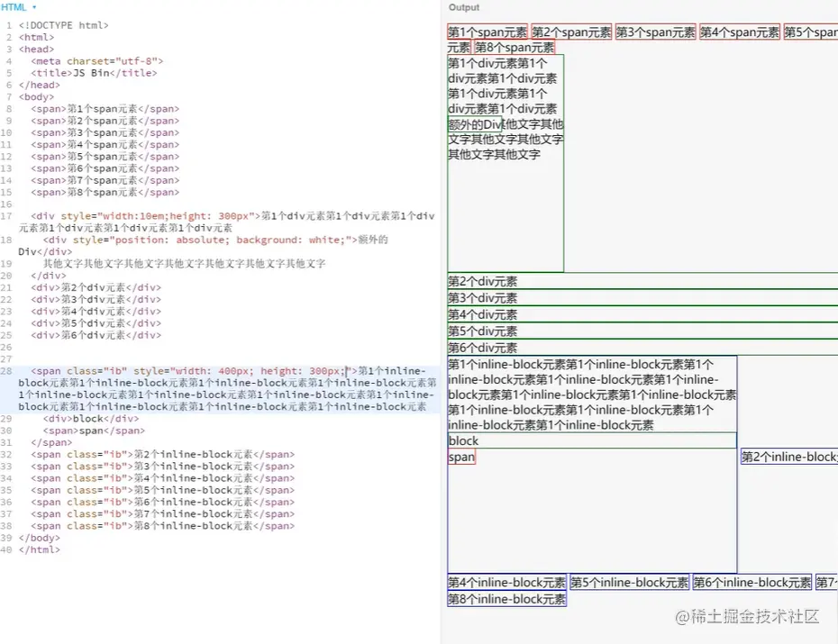
Task: Click the 第2个inline-block box in the Output
Action: (789, 457)
